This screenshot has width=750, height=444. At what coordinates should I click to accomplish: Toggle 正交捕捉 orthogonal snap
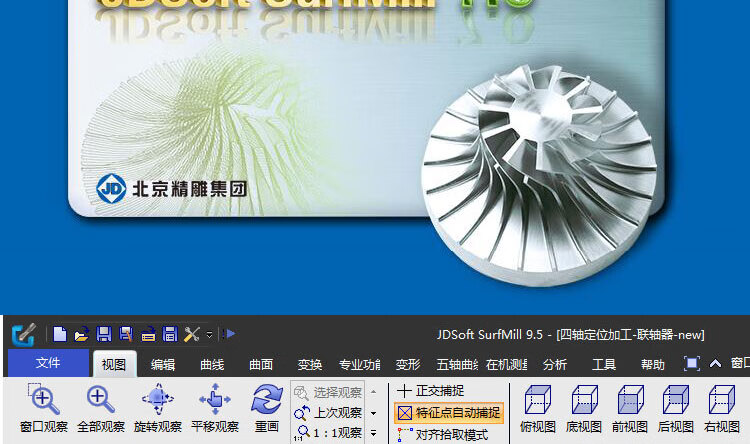pos(430,391)
